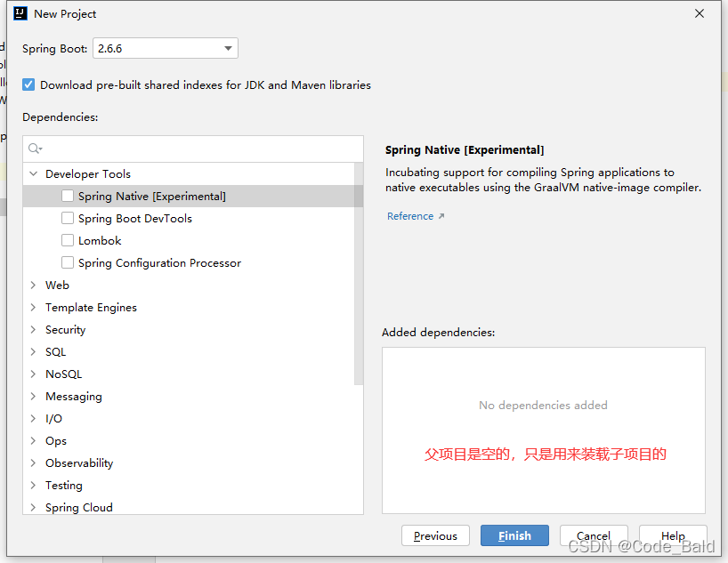Check the Spring Native [Experimental] checkbox
Screen dimensions: 728x563
pos(68,196)
